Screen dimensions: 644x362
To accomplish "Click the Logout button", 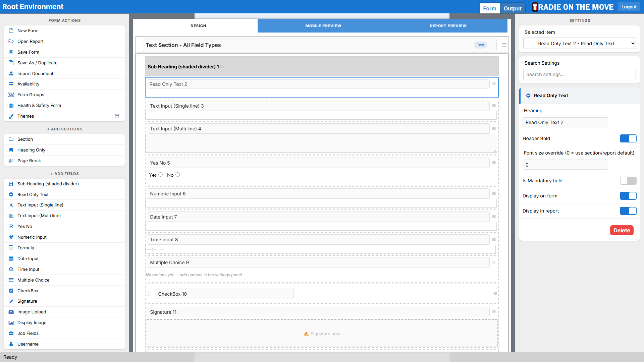I will pyautogui.click(x=629, y=7).
